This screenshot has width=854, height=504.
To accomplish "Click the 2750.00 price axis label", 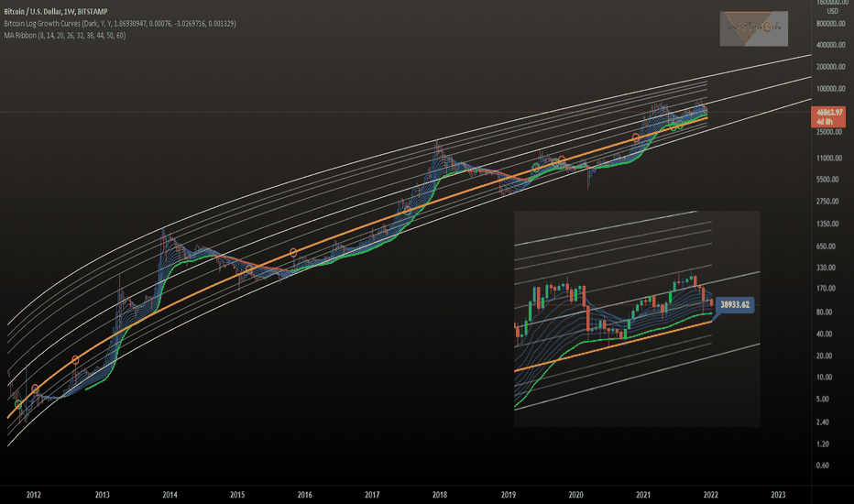I will 827,201.
